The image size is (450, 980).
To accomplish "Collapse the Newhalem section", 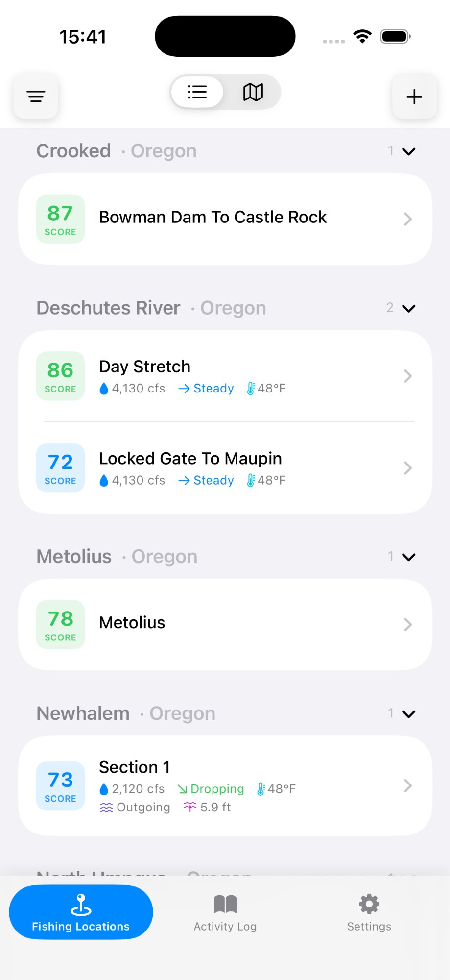I will click(x=408, y=713).
